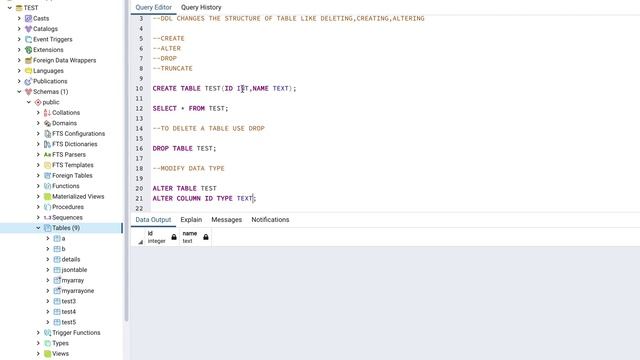Click lock icon on id column header
Viewport: 640px width, 360px height.
tap(174, 237)
